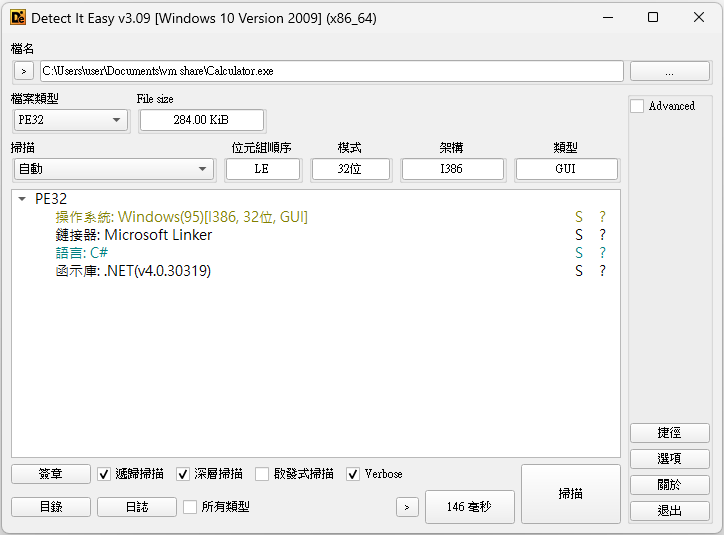Click the Detect It Easy title bar icon
Viewport: 724px width, 535px height.
pos(18,18)
